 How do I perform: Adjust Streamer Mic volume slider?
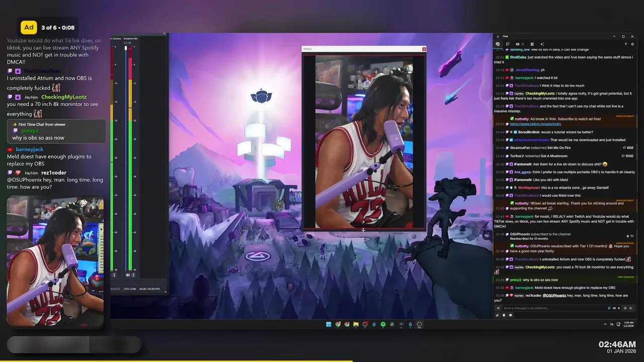(x=126, y=48)
